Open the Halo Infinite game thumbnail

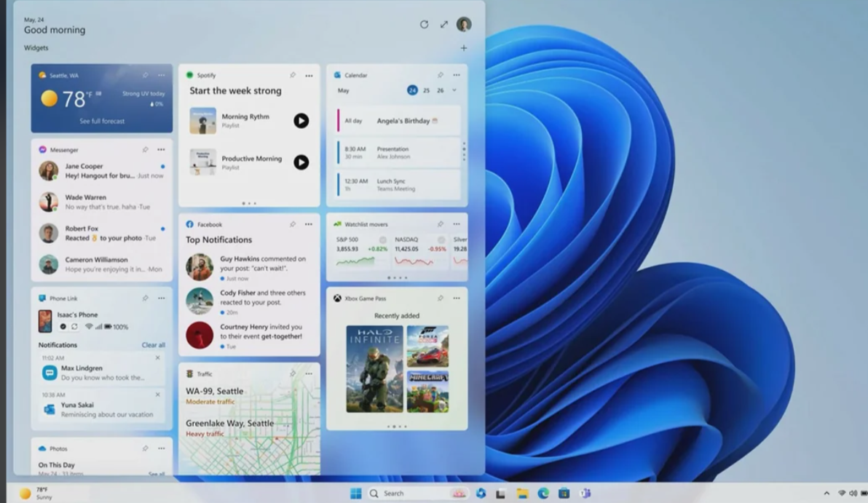pyautogui.click(x=375, y=369)
